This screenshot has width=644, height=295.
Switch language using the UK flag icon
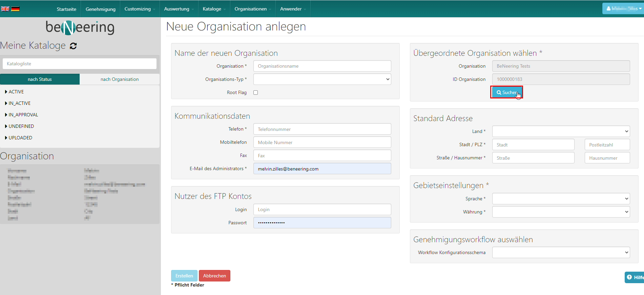click(5, 9)
